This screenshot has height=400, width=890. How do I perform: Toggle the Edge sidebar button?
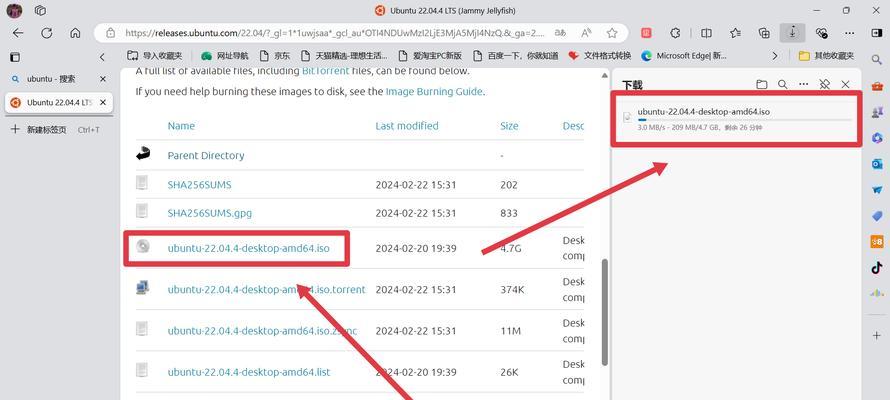876,33
